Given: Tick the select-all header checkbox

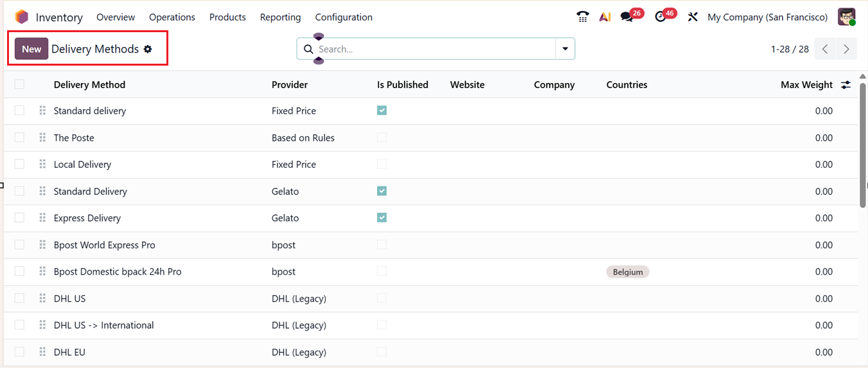Looking at the screenshot, I should tap(19, 84).
